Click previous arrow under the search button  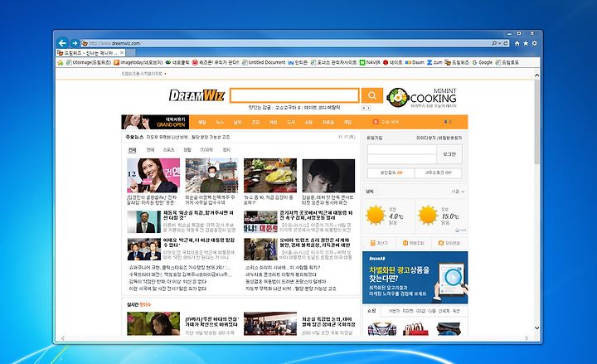pos(364,109)
